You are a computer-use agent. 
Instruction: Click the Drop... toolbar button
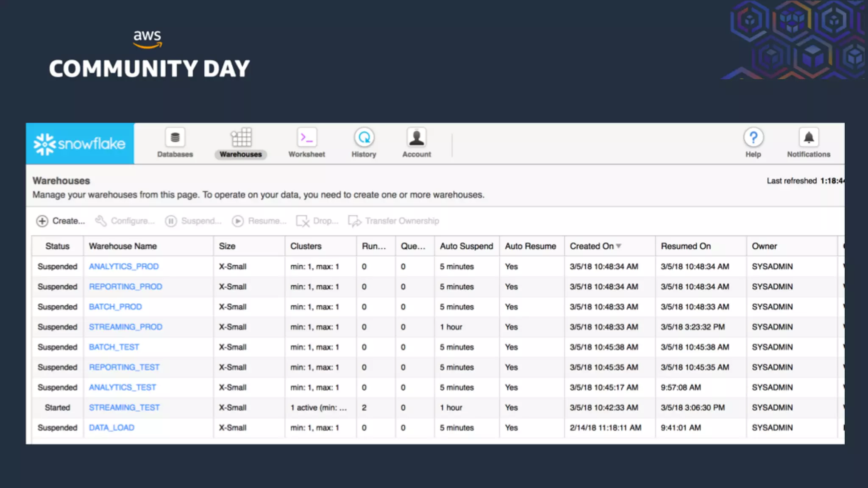pyautogui.click(x=317, y=221)
